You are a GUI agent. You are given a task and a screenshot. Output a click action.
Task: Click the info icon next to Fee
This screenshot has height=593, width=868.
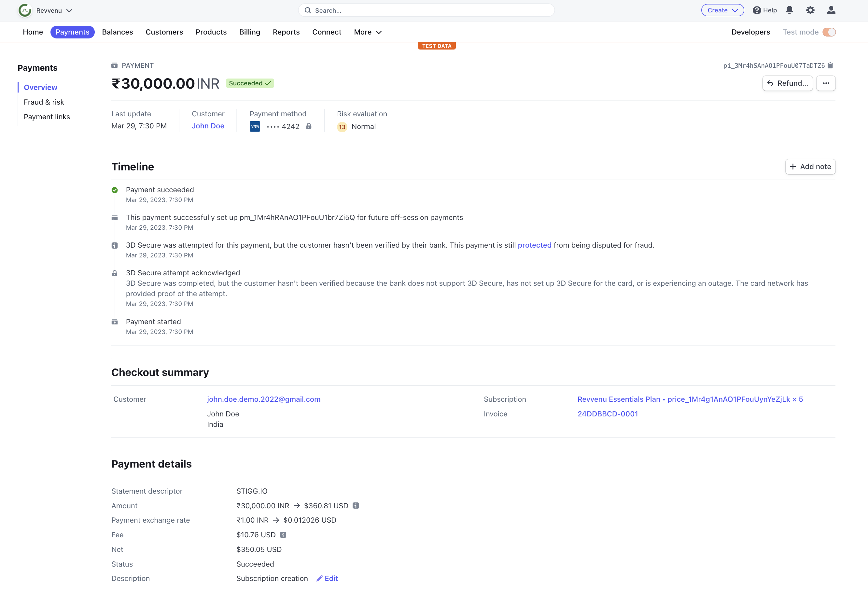click(x=283, y=535)
